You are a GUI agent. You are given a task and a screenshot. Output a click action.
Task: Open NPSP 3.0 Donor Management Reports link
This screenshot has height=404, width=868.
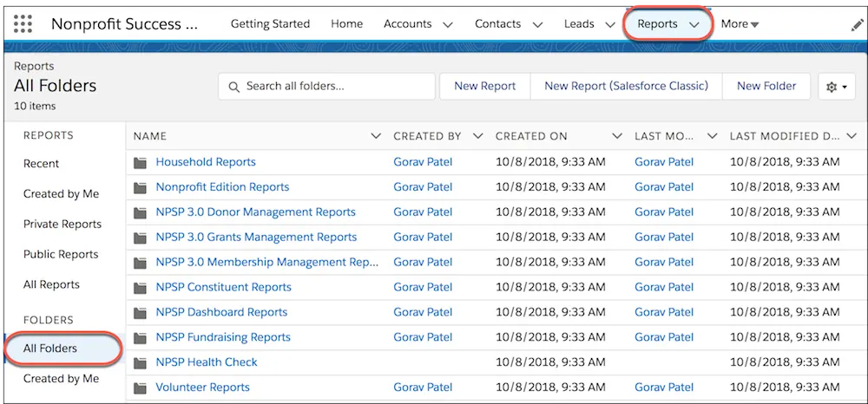(x=256, y=212)
